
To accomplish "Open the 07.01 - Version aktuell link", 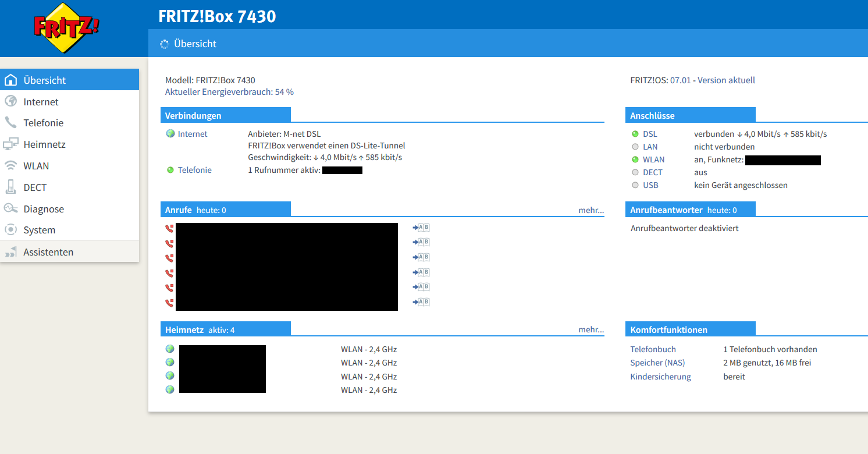I will (713, 80).
